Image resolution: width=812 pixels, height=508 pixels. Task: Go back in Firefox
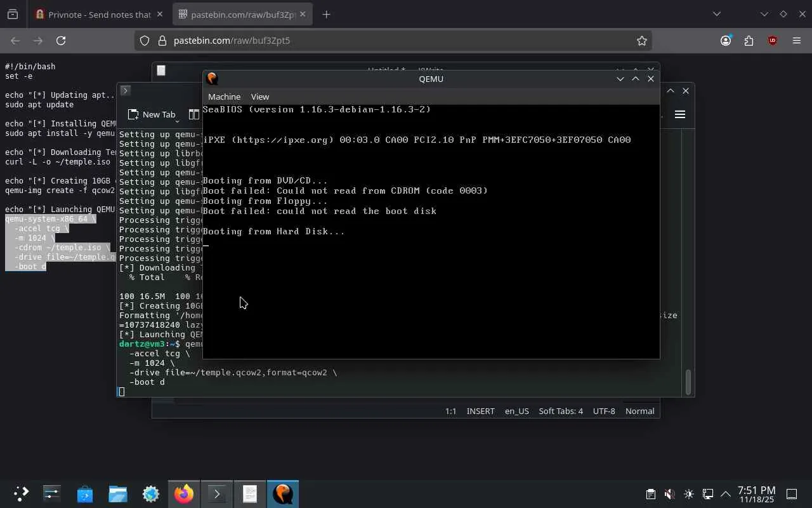(x=15, y=41)
